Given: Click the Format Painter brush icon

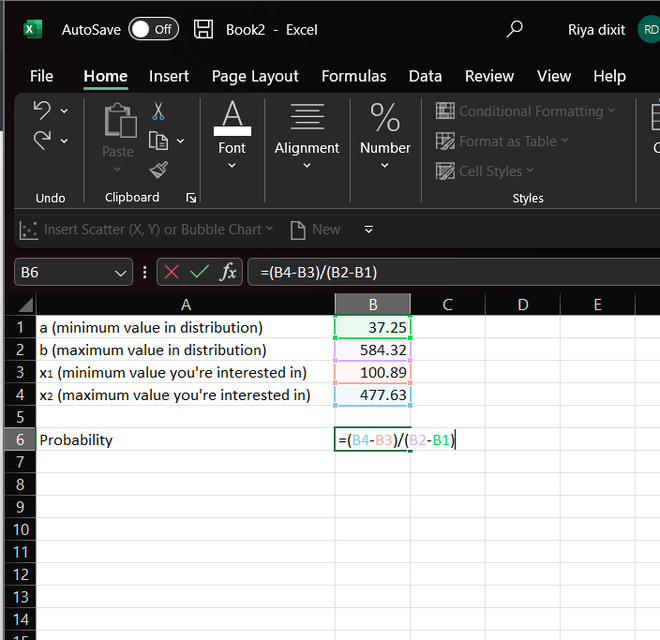Looking at the screenshot, I should pyautogui.click(x=158, y=170).
